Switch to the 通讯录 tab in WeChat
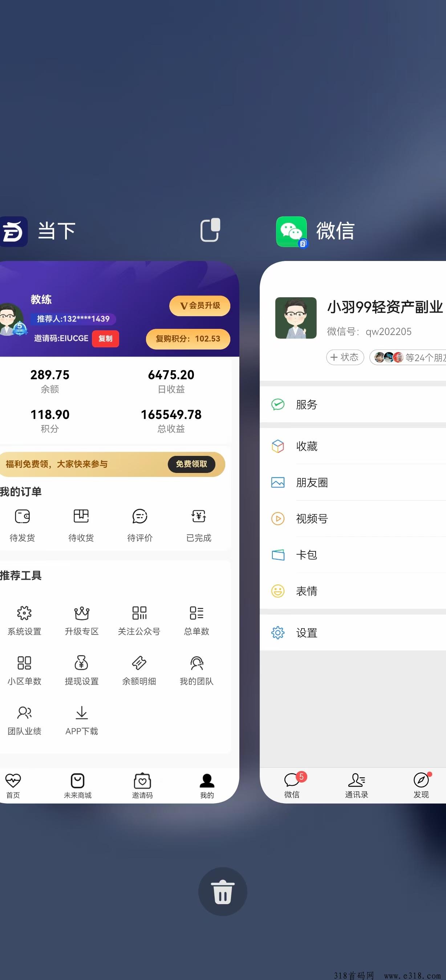Viewport: 446px width, 980px height. pyautogui.click(x=357, y=785)
